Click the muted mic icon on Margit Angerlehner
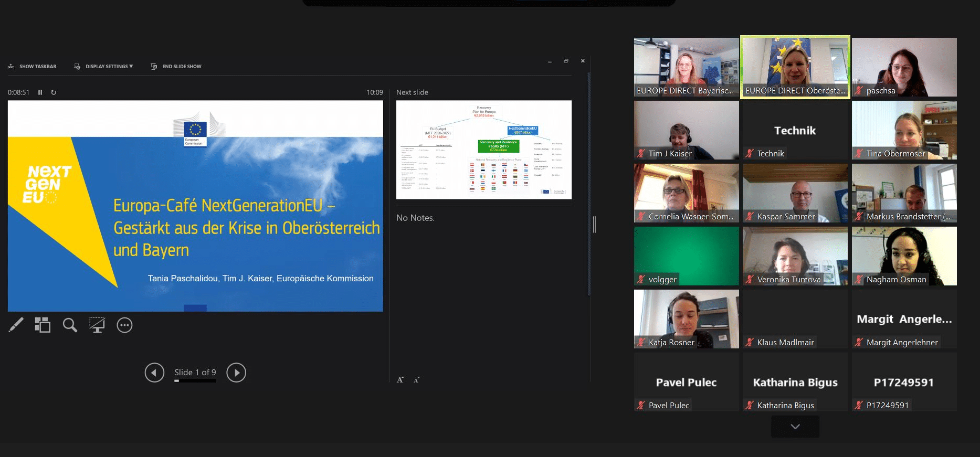980x457 pixels. (x=859, y=343)
